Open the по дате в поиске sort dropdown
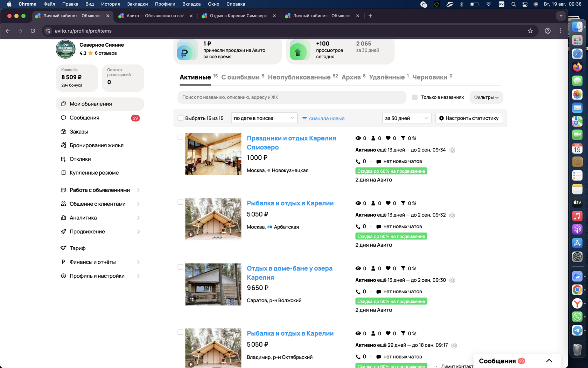Screen dimensions: 588x368 (x=264, y=118)
